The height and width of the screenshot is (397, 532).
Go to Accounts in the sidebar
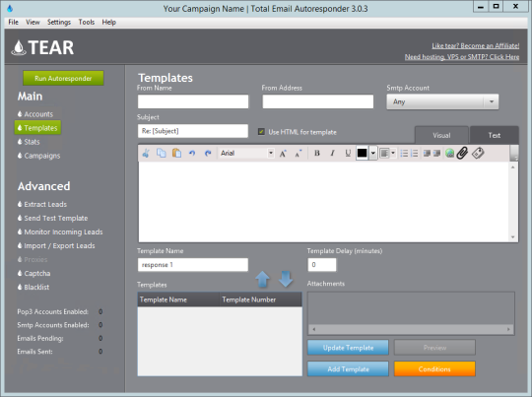click(x=35, y=114)
